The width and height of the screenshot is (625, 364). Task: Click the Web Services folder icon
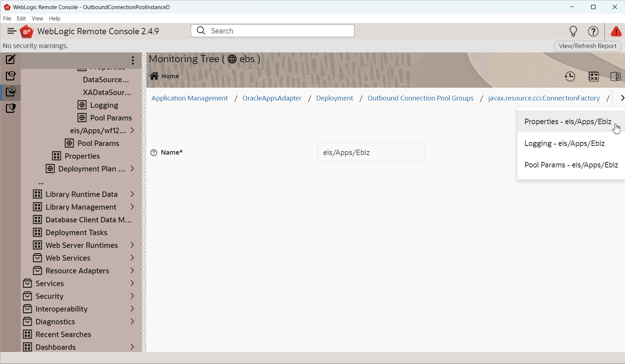pos(37,258)
